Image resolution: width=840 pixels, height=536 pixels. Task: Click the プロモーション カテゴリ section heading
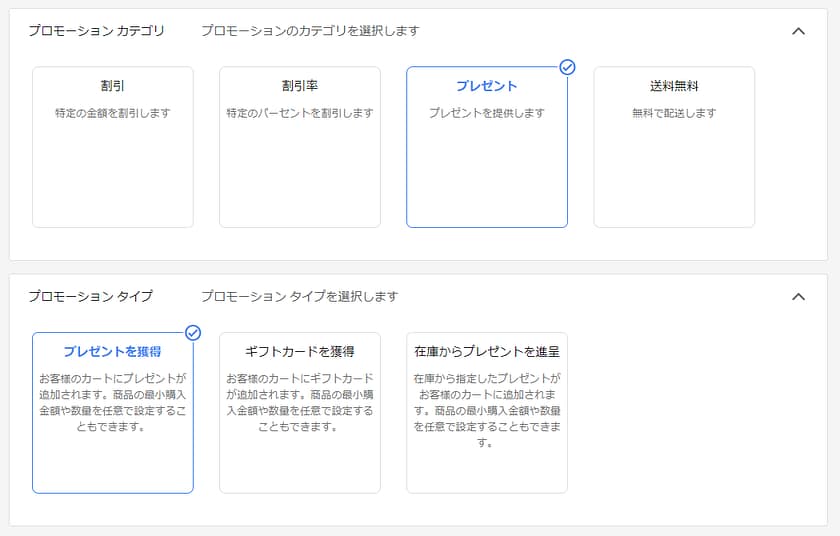click(96, 31)
